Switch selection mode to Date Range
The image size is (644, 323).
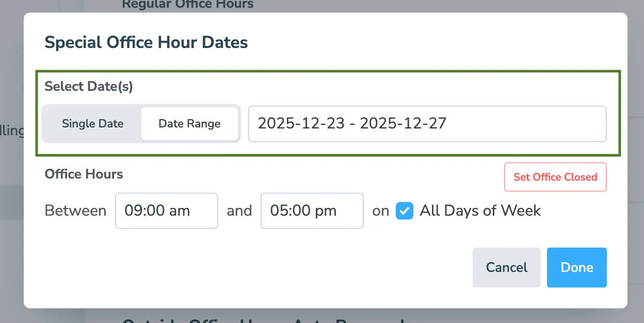tap(189, 124)
